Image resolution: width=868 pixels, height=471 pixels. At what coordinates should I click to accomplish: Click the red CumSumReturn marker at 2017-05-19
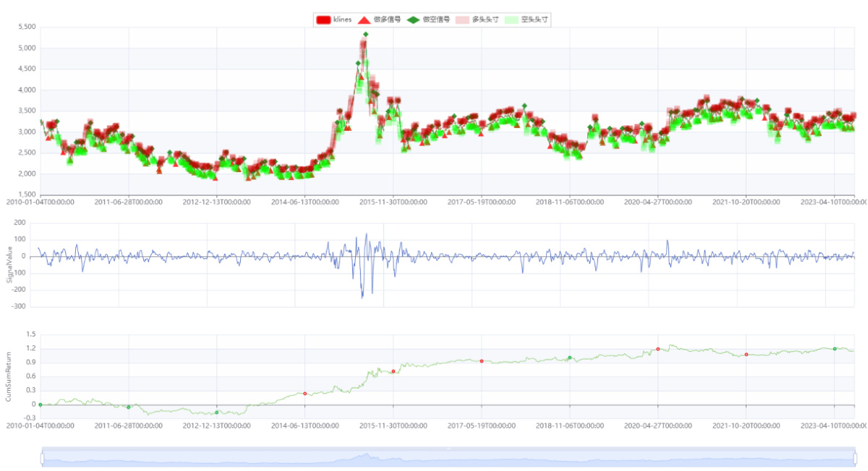(482, 361)
